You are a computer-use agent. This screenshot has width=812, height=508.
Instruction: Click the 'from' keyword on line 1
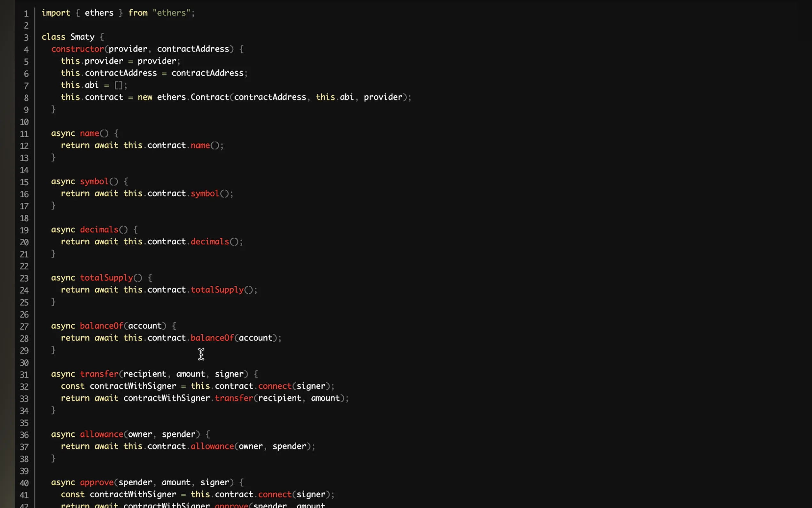click(x=138, y=13)
